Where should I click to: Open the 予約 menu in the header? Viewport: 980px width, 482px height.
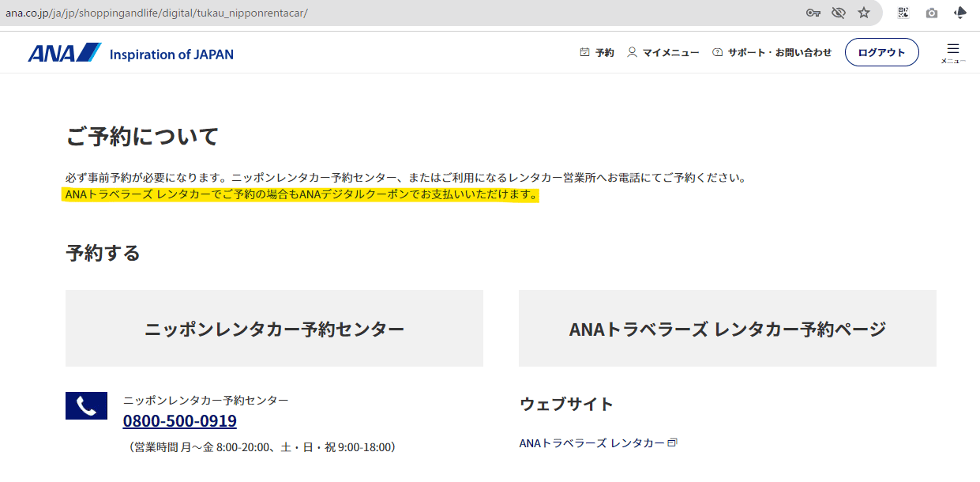(604, 53)
